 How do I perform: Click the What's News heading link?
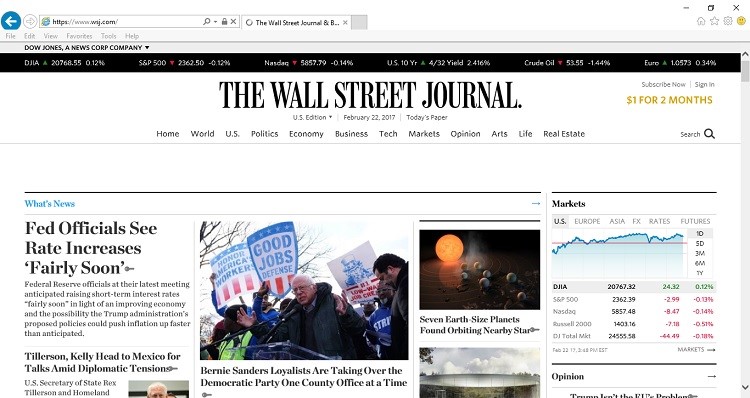pyautogui.click(x=50, y=204)
